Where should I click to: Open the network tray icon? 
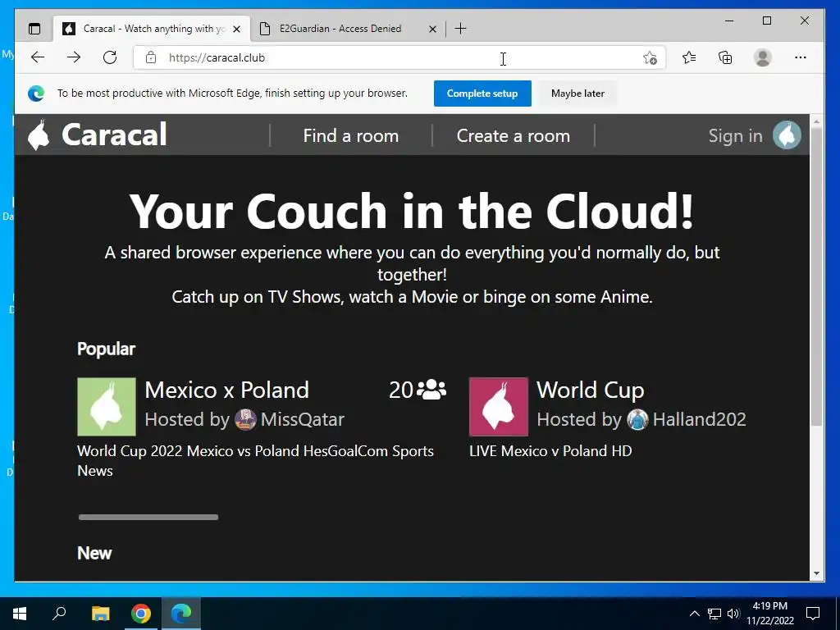point(714,614)
